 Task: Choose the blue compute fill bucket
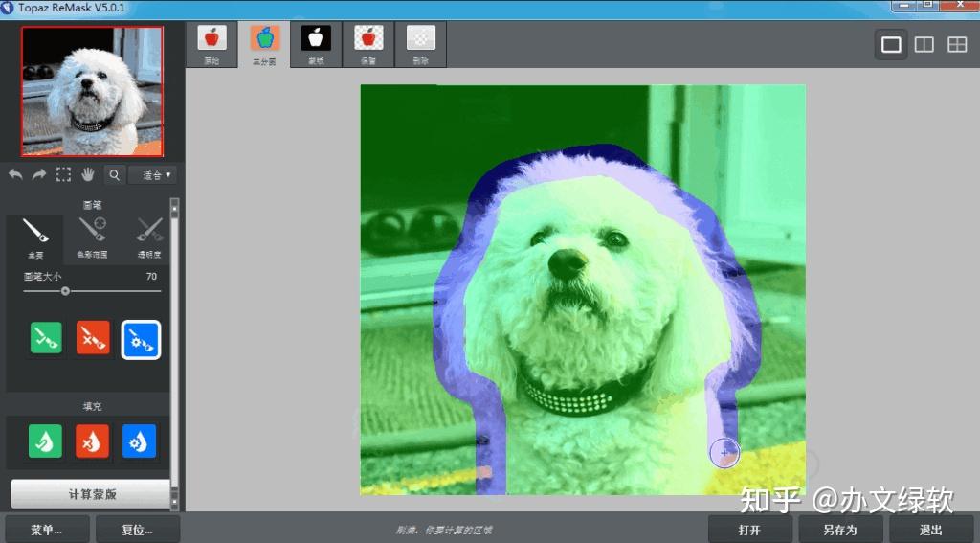140,441
